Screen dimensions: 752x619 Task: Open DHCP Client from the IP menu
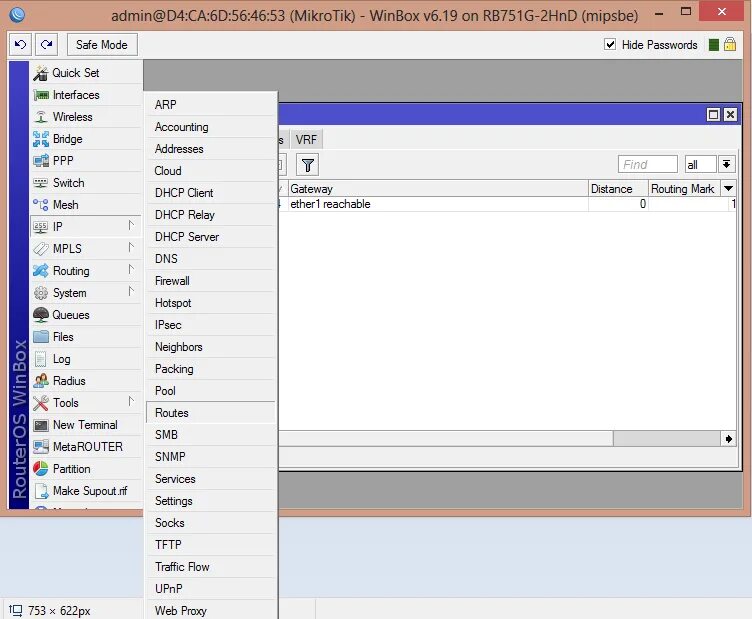211,193
